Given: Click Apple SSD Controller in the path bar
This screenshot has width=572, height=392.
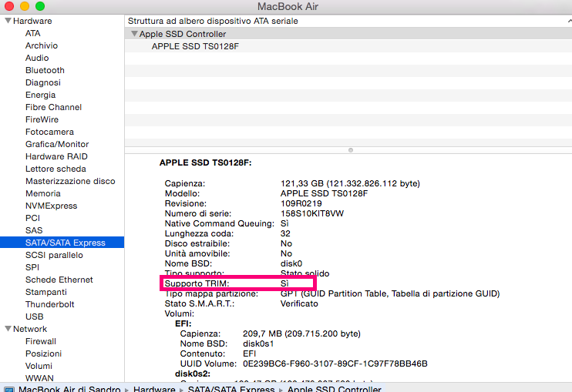Looking at the screenshot, I should [334, 389].
